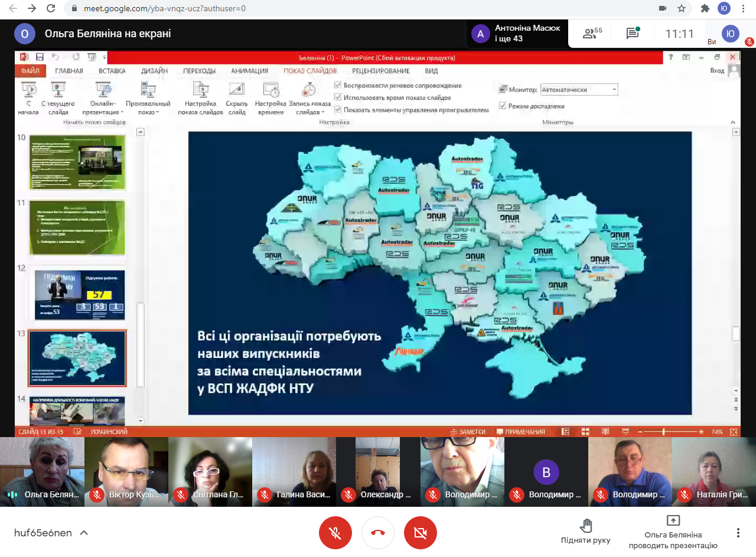Go back with the Chrome back arrow
Screen dimensions: 756x557
tap(12, 8)
